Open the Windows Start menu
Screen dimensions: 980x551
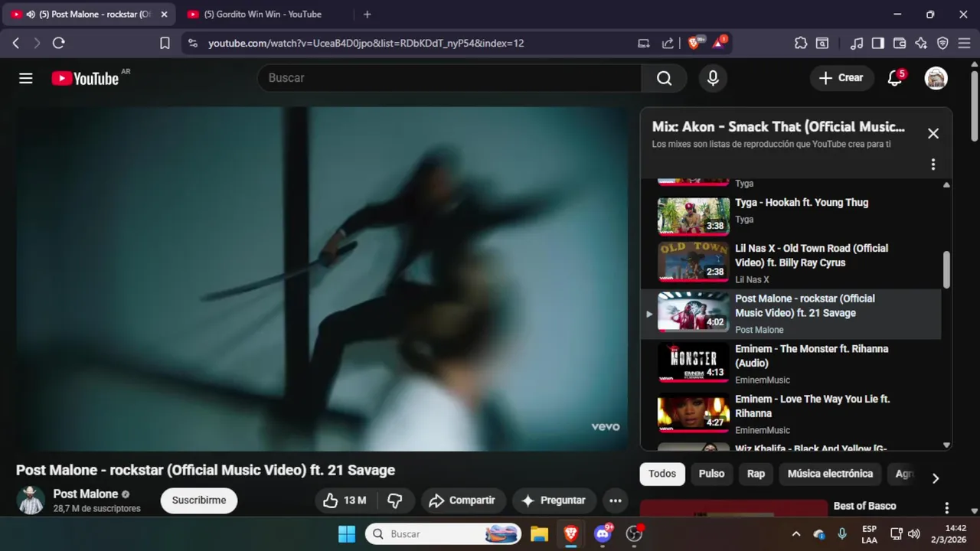coord(347,534)
